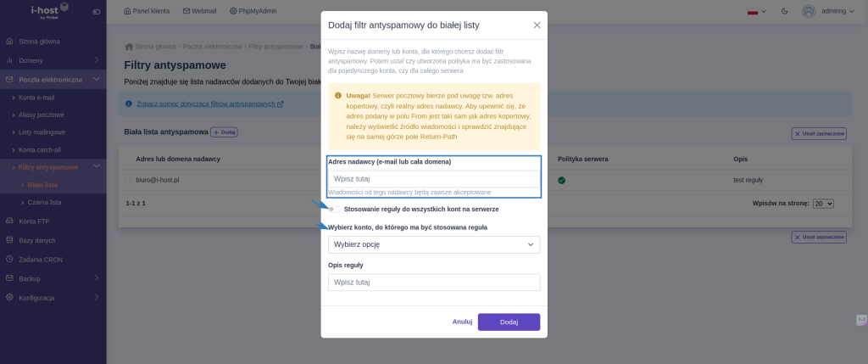Click the Konfiguracja gear icon
The height and width of the screenshot is (364, 868).
[x=8, y=297]
